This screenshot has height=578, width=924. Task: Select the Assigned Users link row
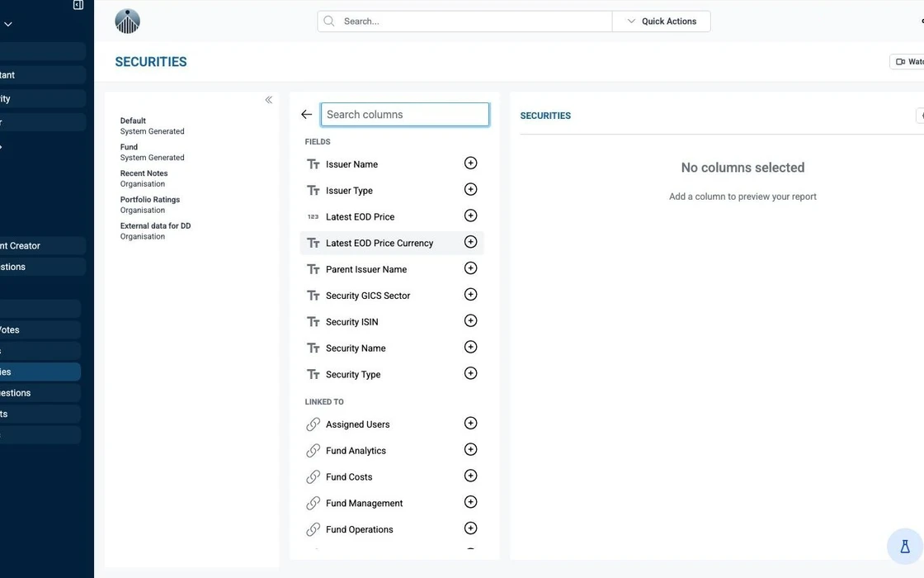click(x=392, y=424)
